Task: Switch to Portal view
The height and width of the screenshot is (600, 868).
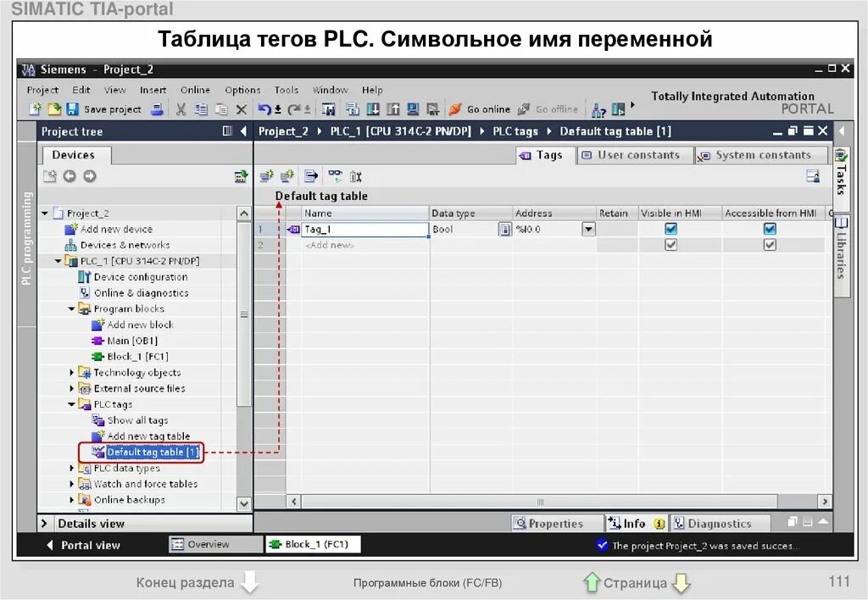Action: (84, 545)
